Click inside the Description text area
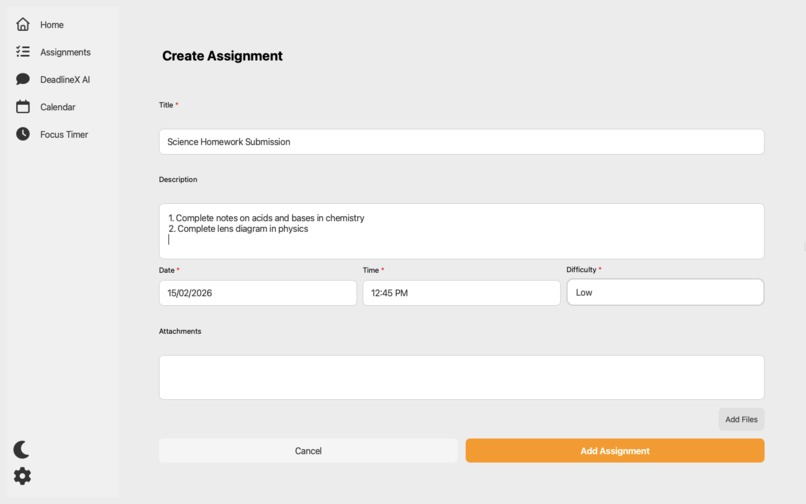Viewport: 806px width, 504px height. pos(462,231)
